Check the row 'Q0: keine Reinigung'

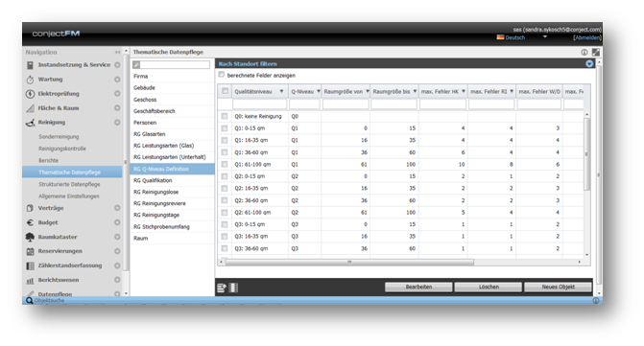tap(225, 116)
